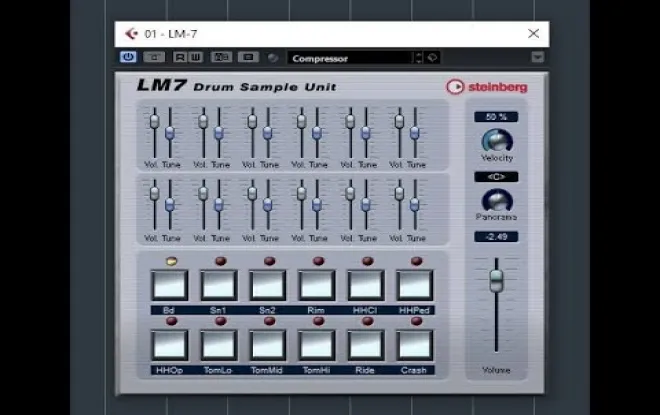Screen dimensions: 660x415
Task: Click the red LED above Sn1 pad
Action: click(x=221, y=261)
